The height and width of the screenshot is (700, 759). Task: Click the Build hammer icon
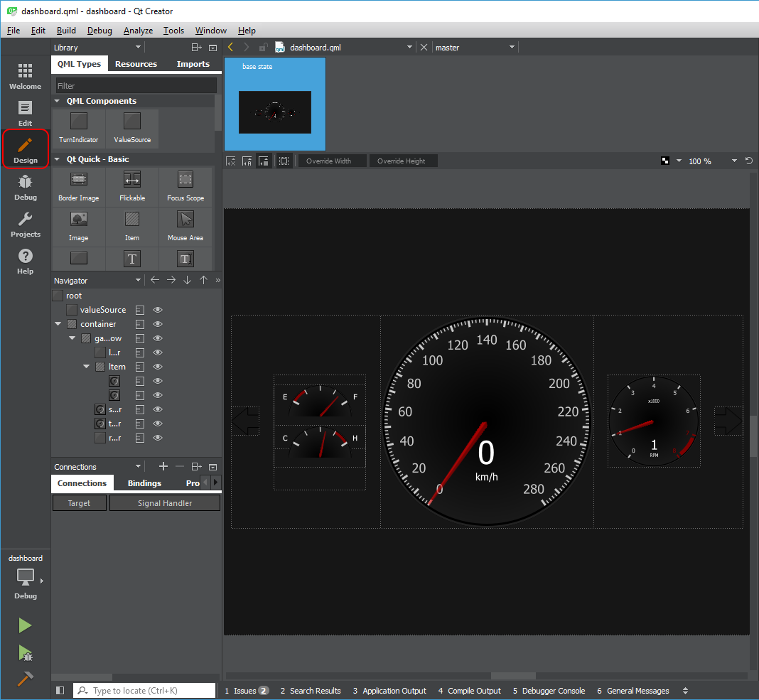coord(25,679)
